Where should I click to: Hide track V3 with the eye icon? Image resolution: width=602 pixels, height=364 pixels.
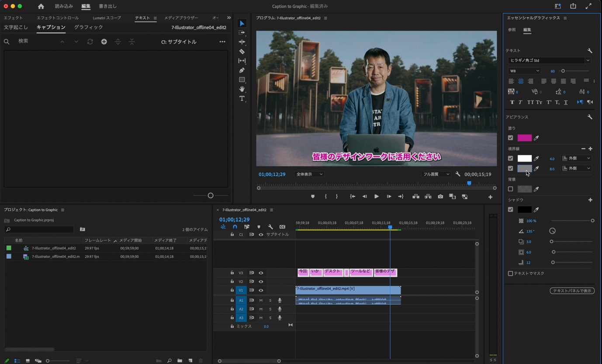click(261, 273)
